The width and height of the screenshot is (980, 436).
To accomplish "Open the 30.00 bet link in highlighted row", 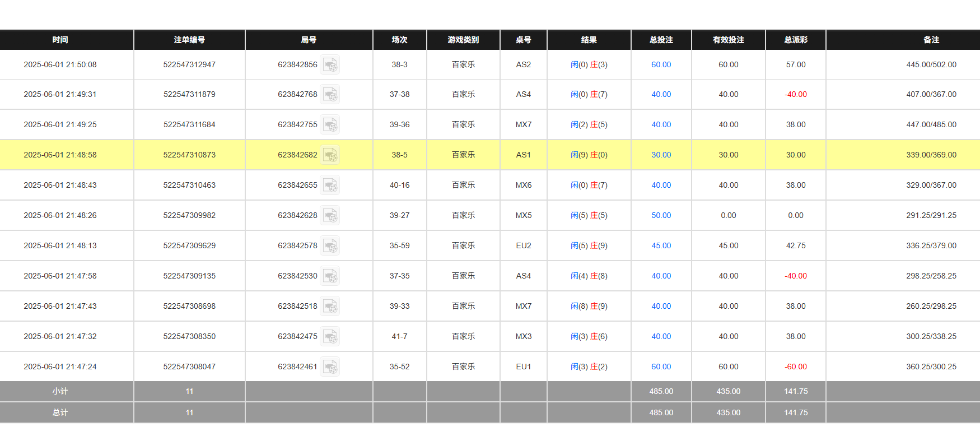I will pos(661,155).
